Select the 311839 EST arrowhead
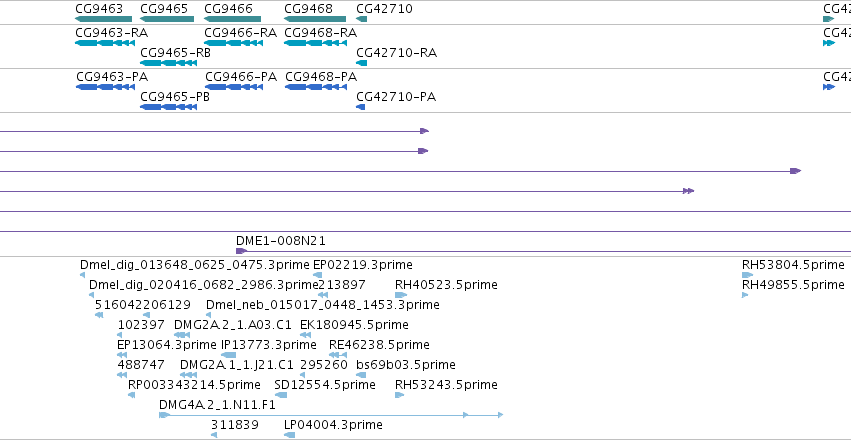Image resolution: width=851 pixels, height=440 pixels. click(214, 436)
